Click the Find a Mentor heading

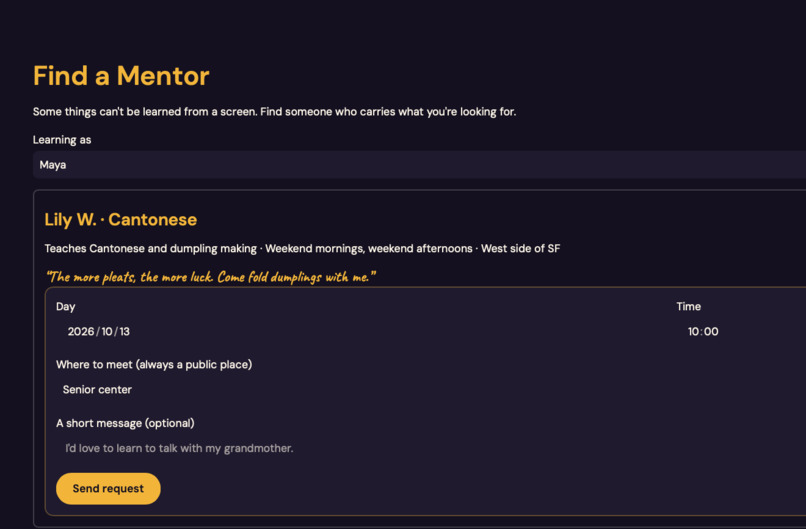tap(121, 76)
